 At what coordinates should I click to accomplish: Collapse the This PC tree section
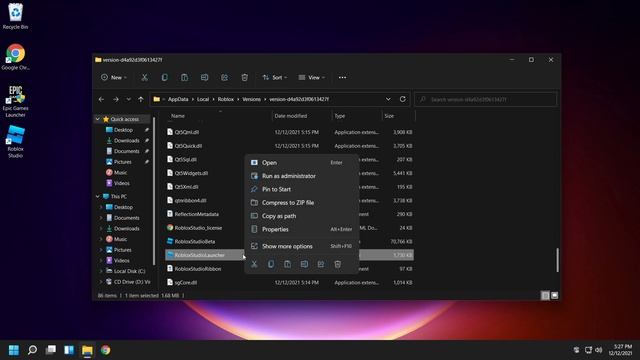(98, 196)
